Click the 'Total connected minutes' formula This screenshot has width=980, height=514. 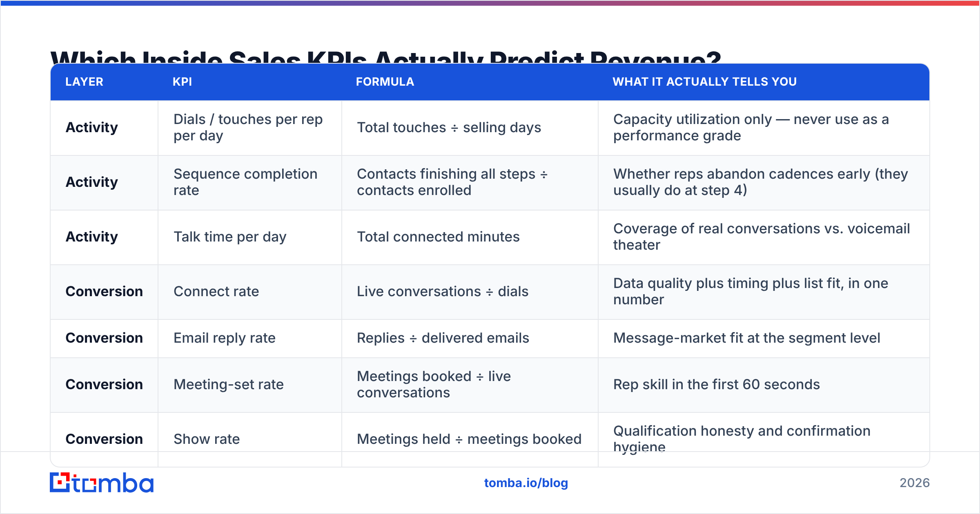[438, 237]
